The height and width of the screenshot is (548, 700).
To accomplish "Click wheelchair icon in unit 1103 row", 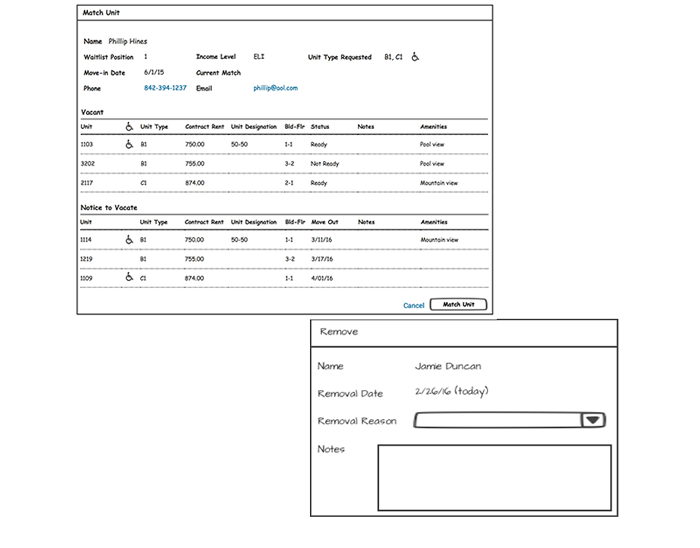I will coord(129,144).
